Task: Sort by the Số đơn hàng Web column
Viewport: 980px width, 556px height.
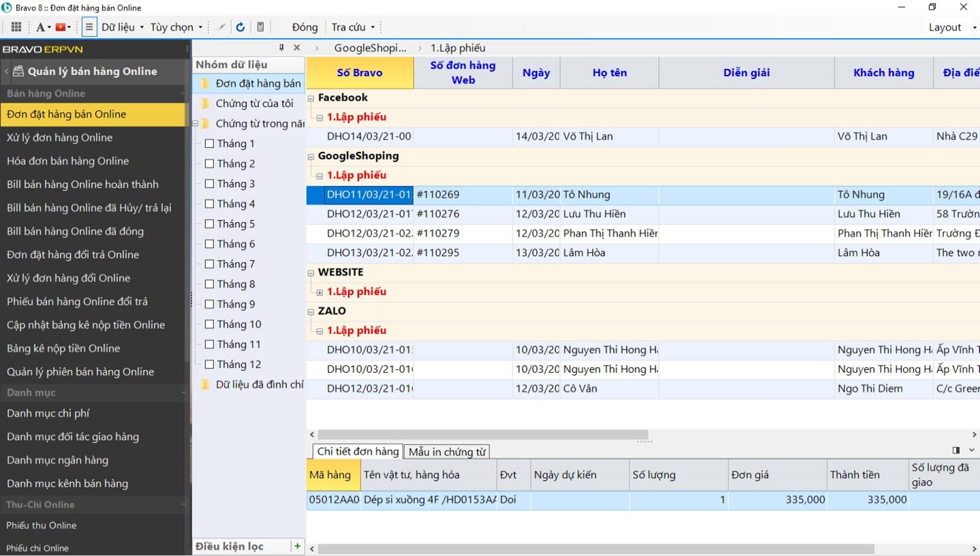Action: pos(463,73)
